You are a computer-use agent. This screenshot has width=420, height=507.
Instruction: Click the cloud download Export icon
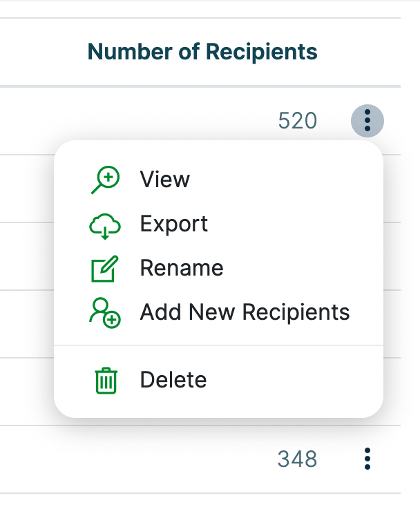(105, 224)
